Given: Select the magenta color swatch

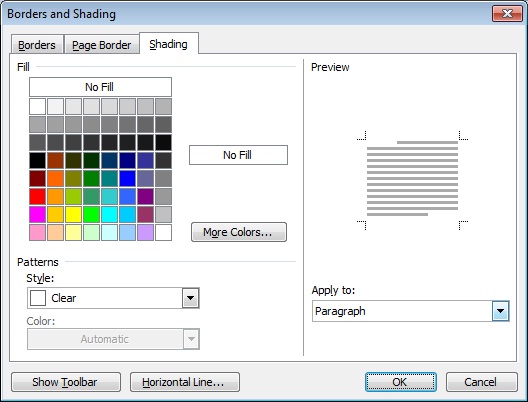Looking at the screenshot, I should point(37,215).
